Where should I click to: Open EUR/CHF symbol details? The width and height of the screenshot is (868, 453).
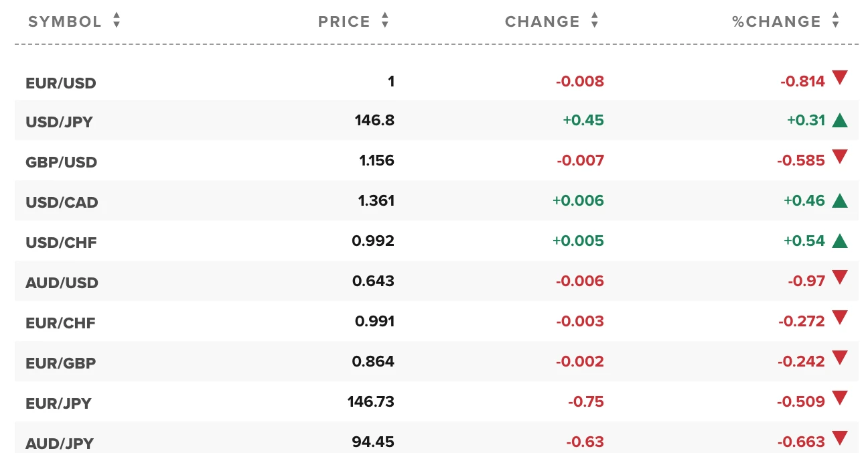[x=60, y=324]
